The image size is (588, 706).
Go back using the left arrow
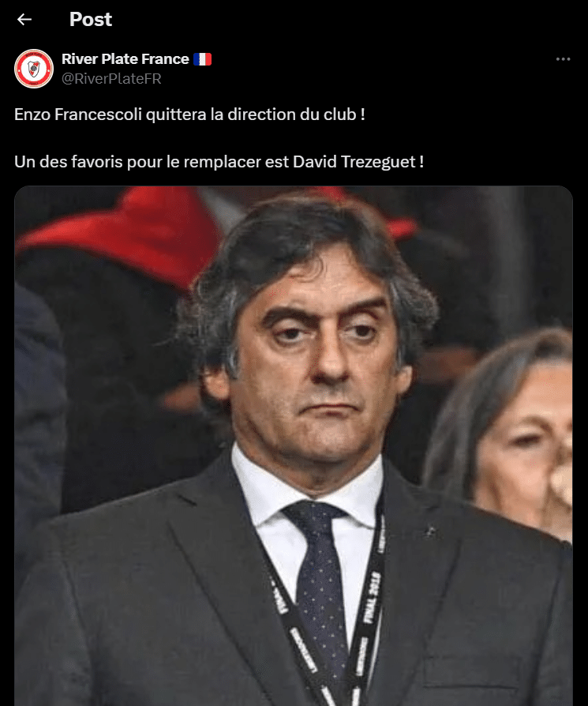click(24, 20)
